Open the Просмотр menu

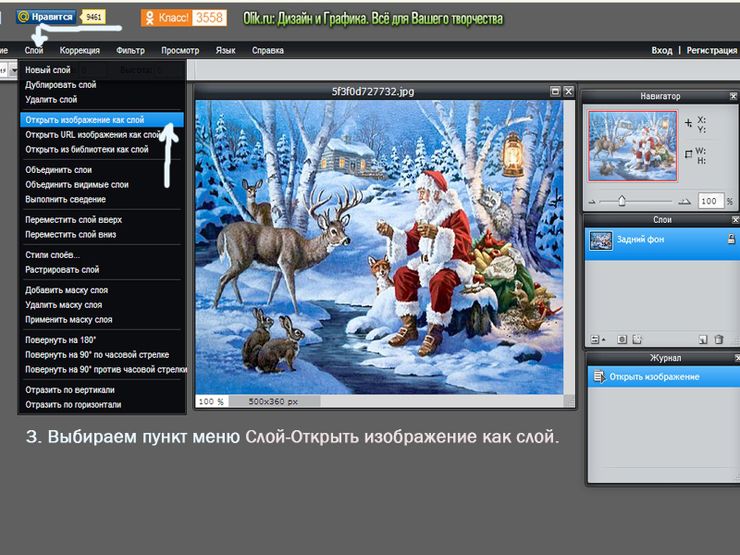click(x=180, y=50)
